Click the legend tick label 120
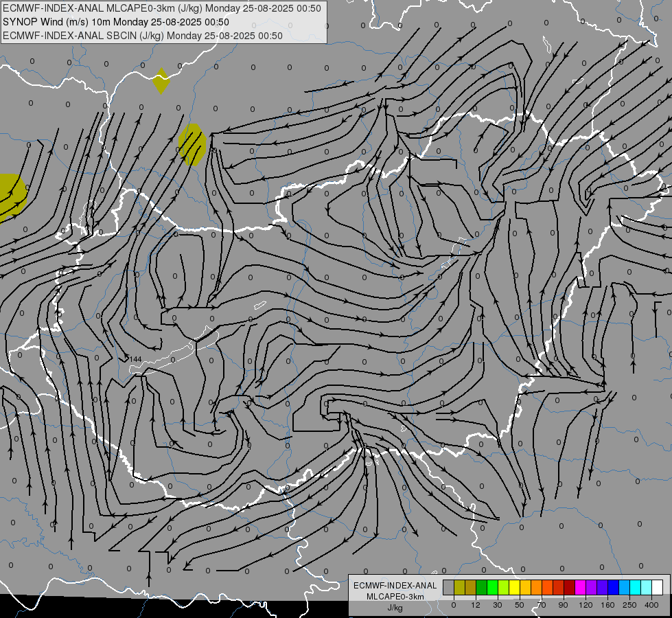The height and width of the screenshot is (618, 672). point(586,605)
